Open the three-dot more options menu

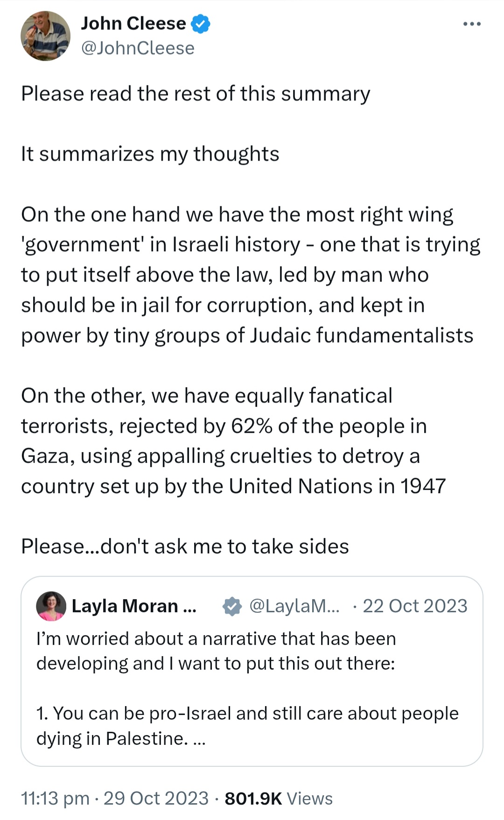[472, 24]
